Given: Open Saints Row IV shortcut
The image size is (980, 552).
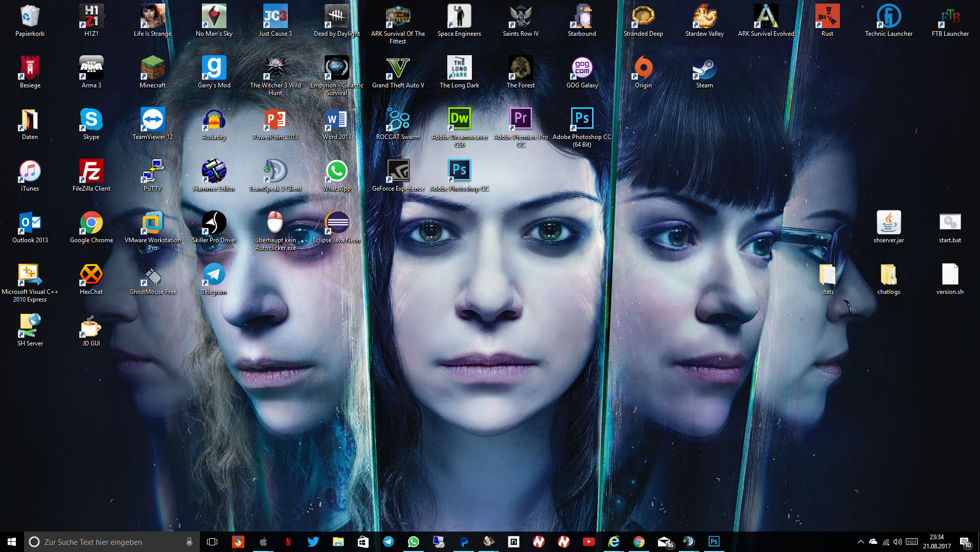Looking at the screenshot, I should tap(520, 21).
